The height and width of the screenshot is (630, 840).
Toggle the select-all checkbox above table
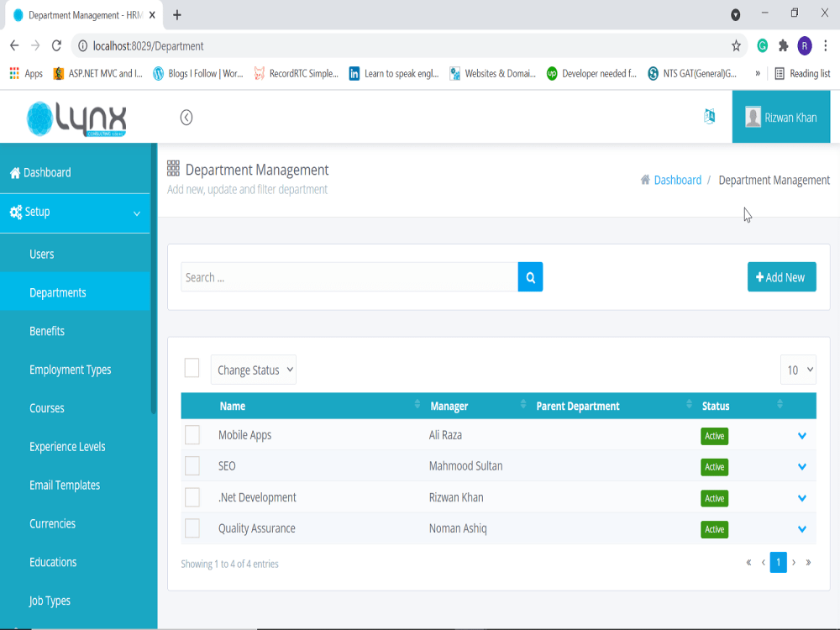[192, 368]
